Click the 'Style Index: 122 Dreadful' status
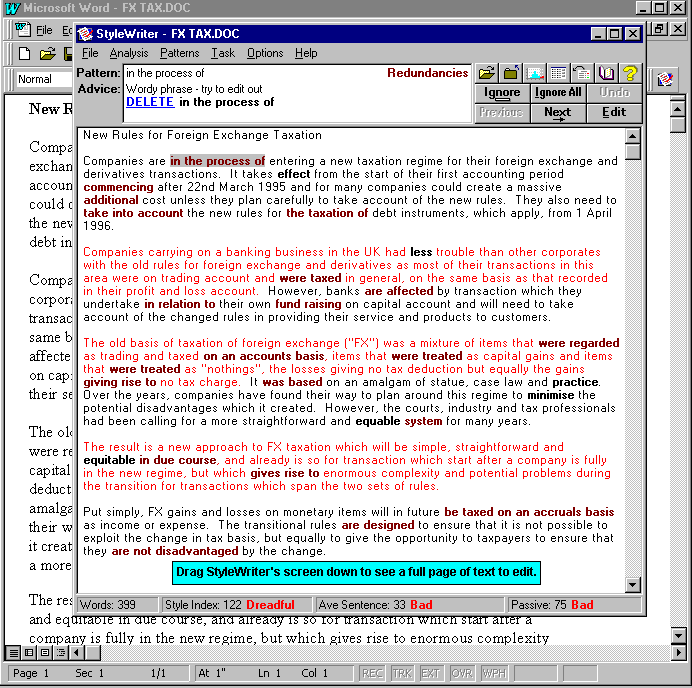The height and width of the screenshot is (688, 692). [x=237, y=605]
